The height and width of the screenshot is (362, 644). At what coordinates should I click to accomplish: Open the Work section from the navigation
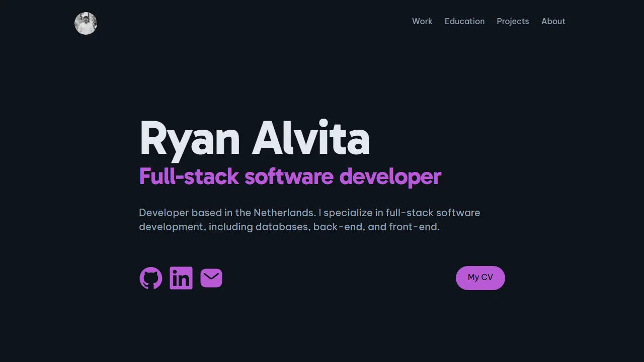click(x=422, y=21)
